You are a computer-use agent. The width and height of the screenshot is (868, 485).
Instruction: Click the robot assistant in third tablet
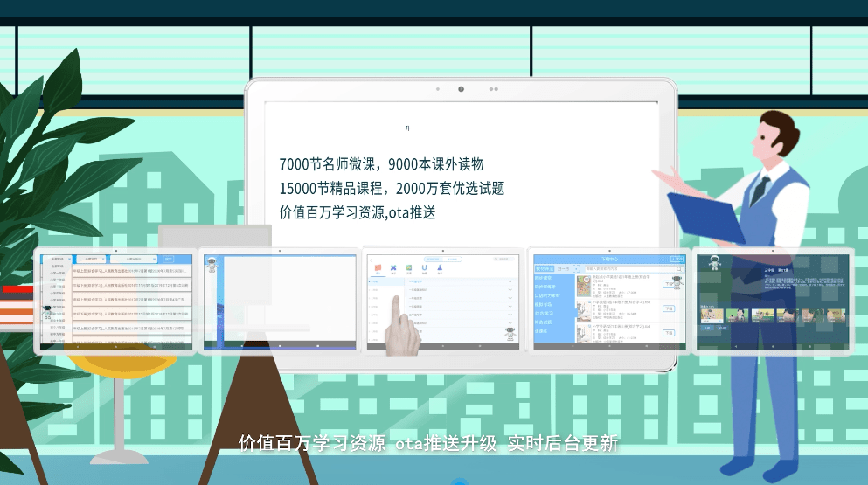[x=510, y=334]
